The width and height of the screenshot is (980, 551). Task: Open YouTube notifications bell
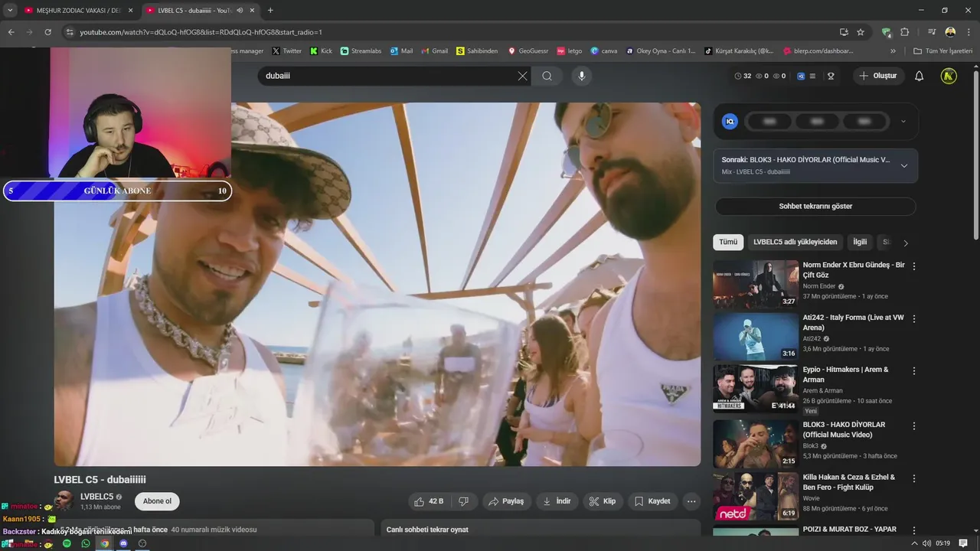coord(920,76)
